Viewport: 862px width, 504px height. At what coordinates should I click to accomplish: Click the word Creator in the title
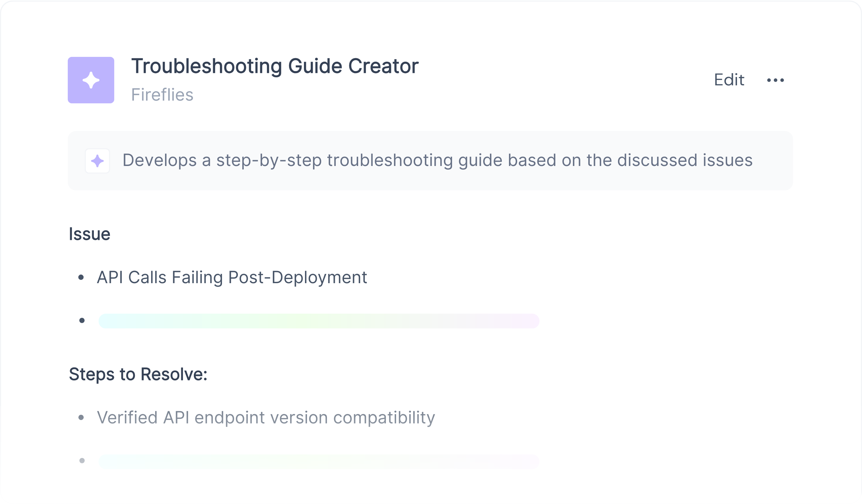383,66
